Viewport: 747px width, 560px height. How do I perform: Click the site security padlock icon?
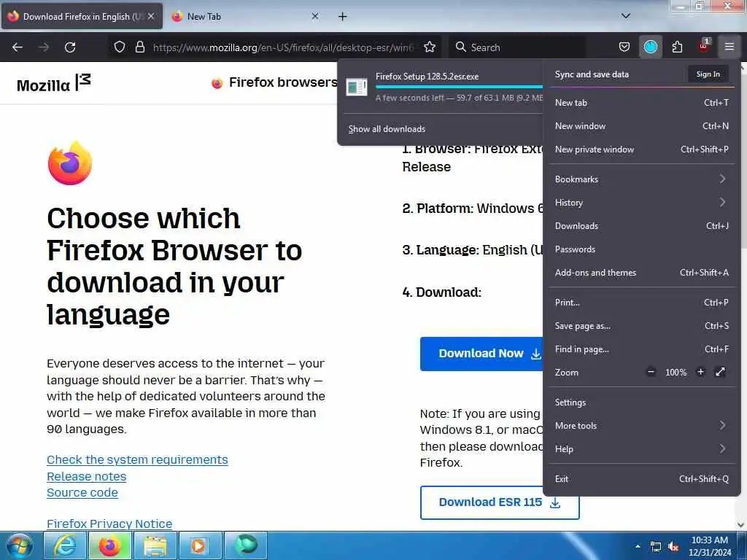click(x=139, y=47)
